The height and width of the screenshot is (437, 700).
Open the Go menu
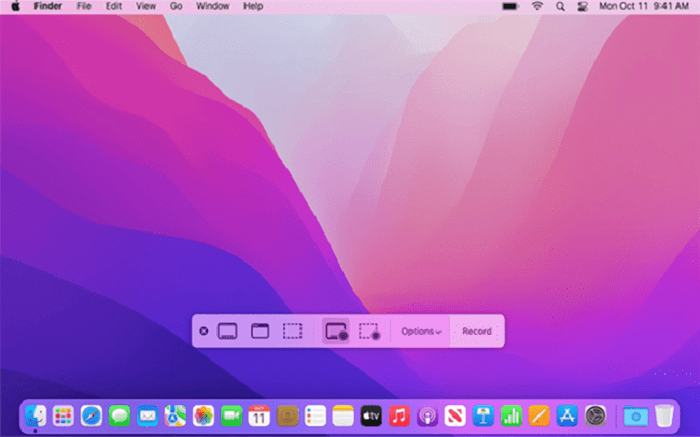(176, 6)
